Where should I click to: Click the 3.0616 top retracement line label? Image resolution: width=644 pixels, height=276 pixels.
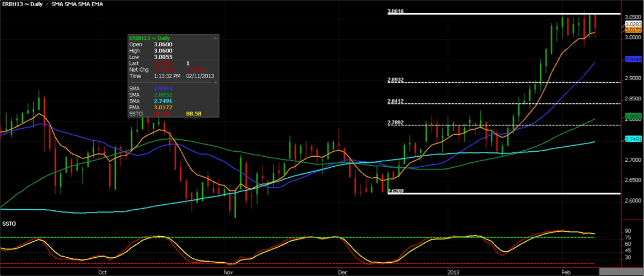tap(395, 11)
